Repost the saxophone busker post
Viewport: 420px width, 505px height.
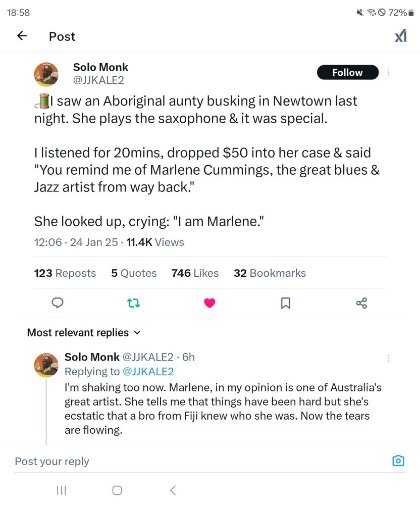point(133,303)
